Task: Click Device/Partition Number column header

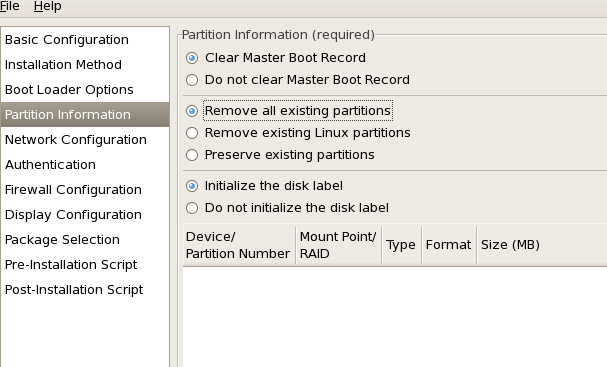Action: point(239,245)
